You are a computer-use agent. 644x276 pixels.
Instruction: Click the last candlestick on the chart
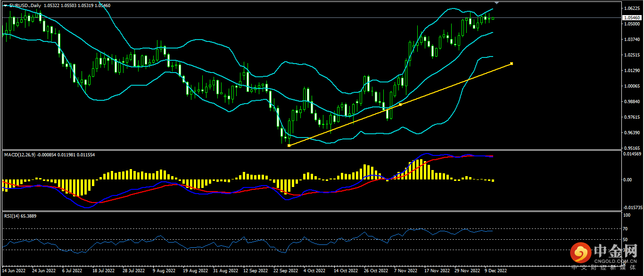pyautogui.click(x=493, y=18)
